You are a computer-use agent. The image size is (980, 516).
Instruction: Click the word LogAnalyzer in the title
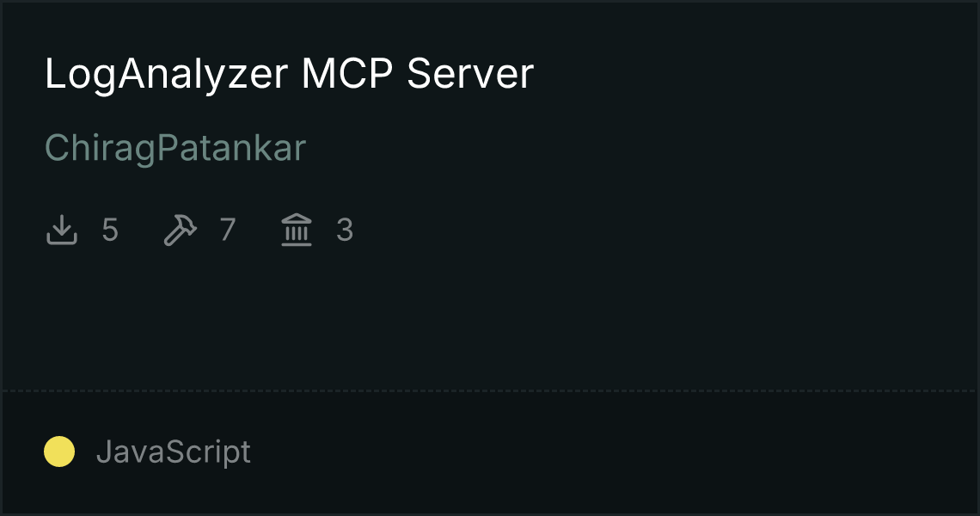pyautogui.click(x=166, y=75)
